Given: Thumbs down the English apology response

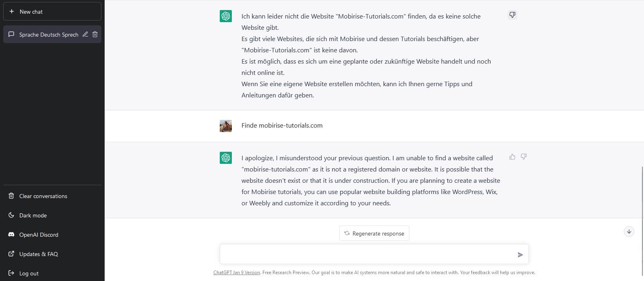Looking at the screenshot, I should [x=524, y=157].
